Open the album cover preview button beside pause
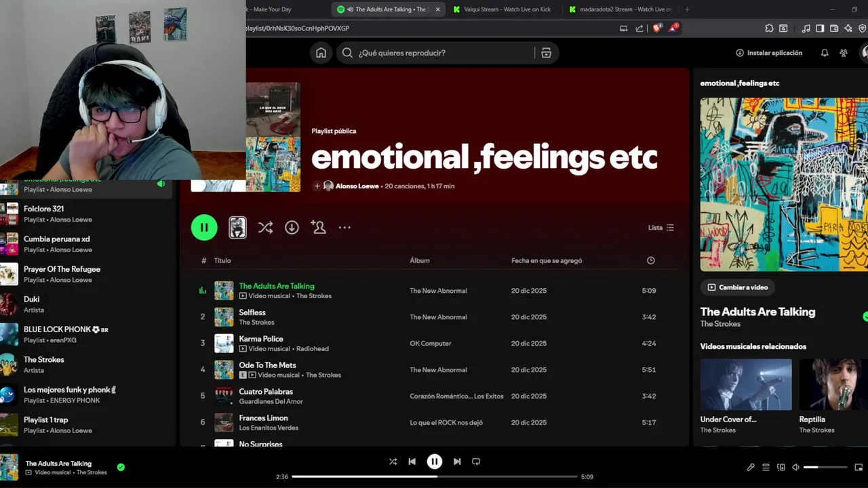Image resolution: width=868 pixels, height=488 pixels. [237, 228]
